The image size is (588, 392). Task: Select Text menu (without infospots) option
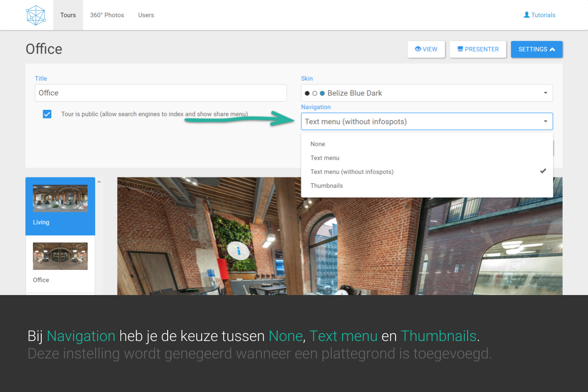352,171
